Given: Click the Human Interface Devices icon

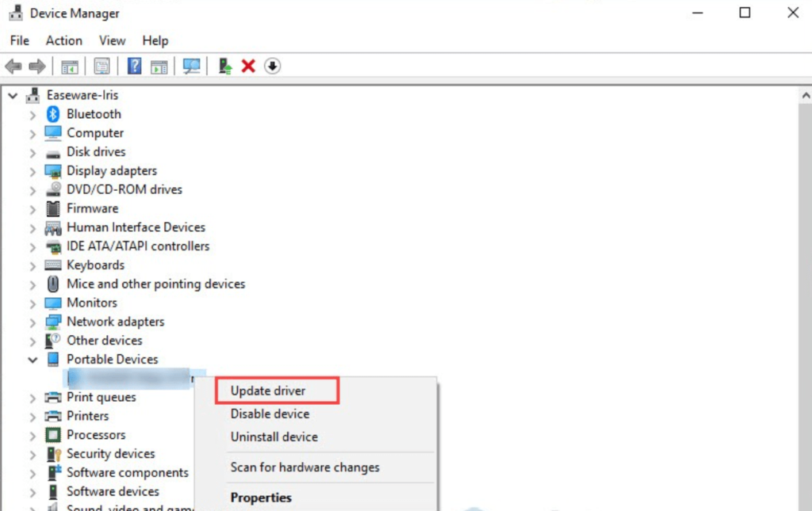Looking at the screenshot, I should click(x=53, y=227).
